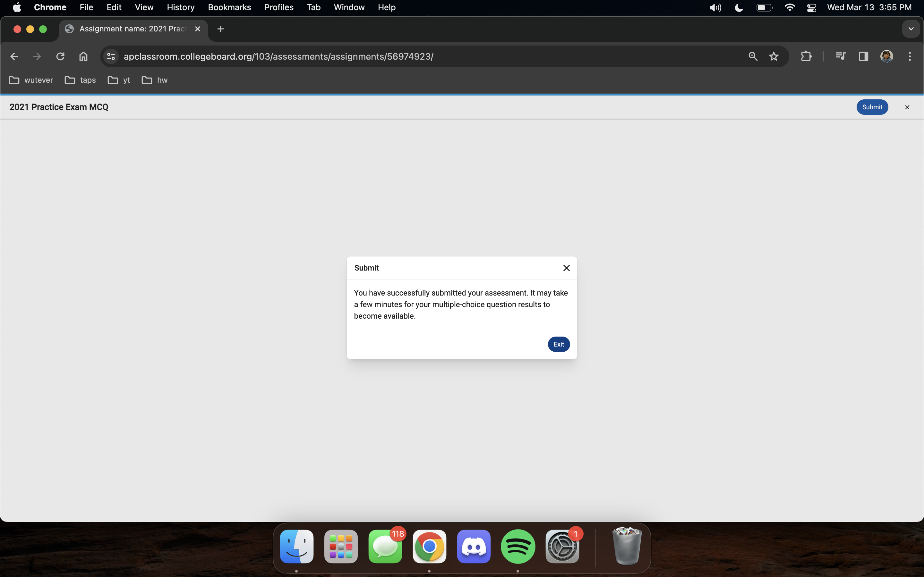The height and width of the screenshot is (577, 924).
Task: Open the Extensions puzzle icon
Action: pyautogui.click(x=806, y=56)
